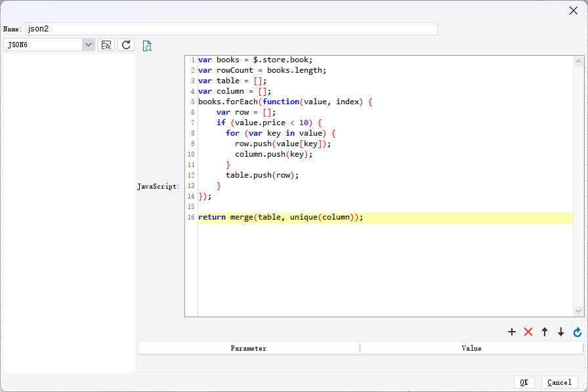Click the editor's vertical scrollbar down arrow
Viewport: 588px width, 392px height.
point(579,311)
